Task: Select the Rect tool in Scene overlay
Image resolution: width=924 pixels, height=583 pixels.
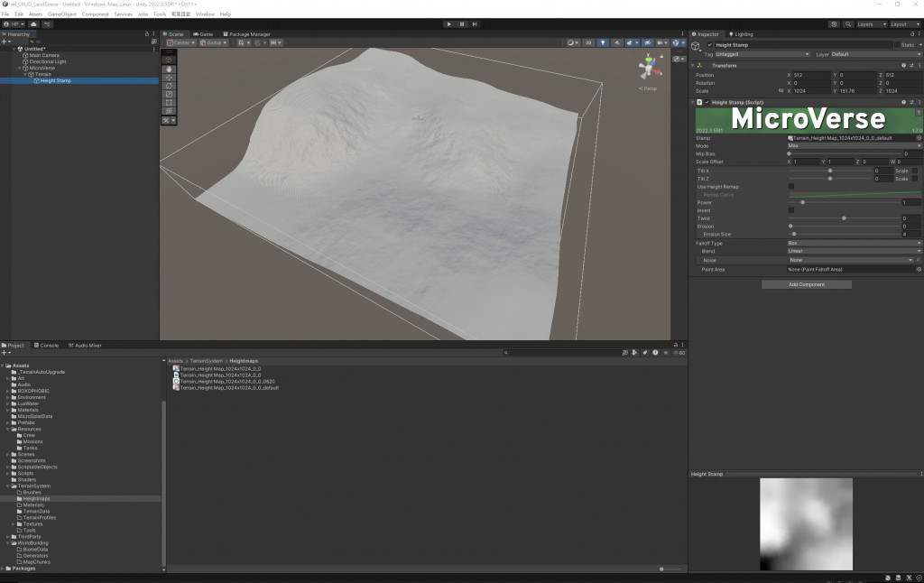Action: (x=169, y=102)
